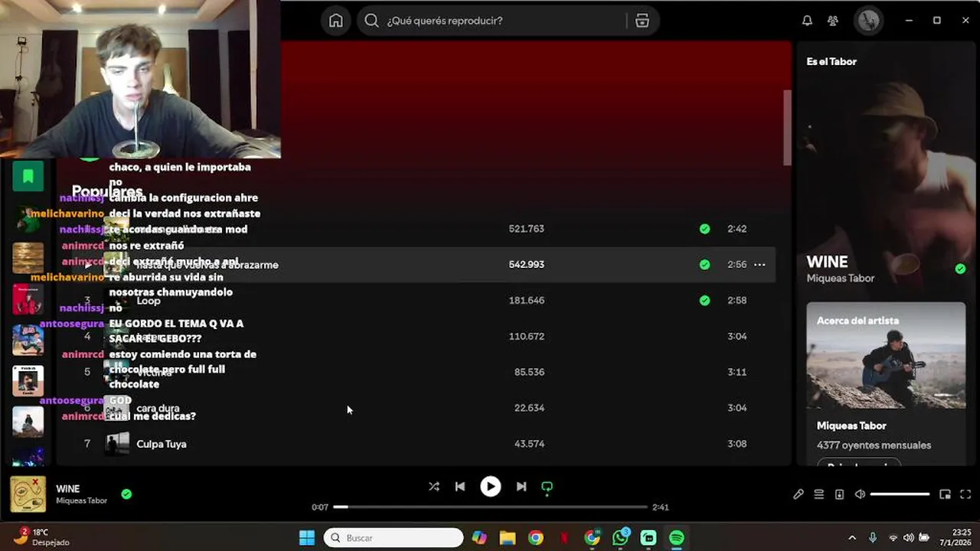This screenshot has width=980, height=551.
Task: Click '4377 oyentes mensuales' text
Action: click(874, 445)
